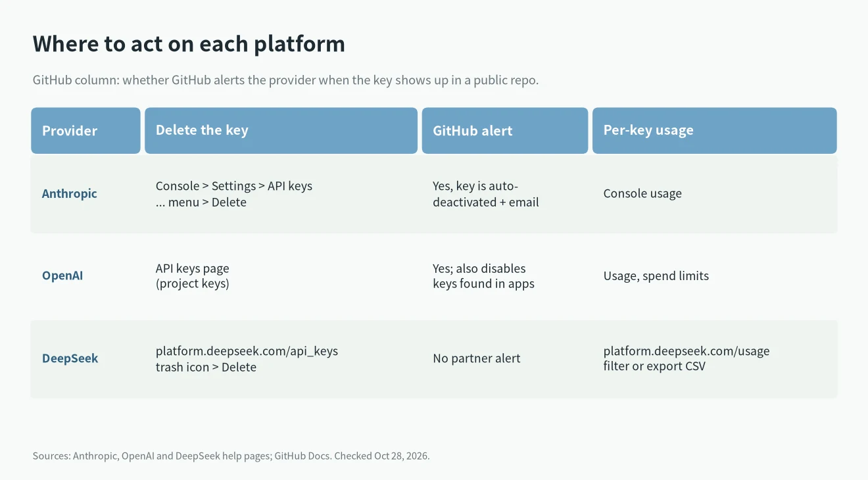Click the 'Yes, key is auto-deactivated + email' cell
The image size is (868, 480).
pos(486,194)
